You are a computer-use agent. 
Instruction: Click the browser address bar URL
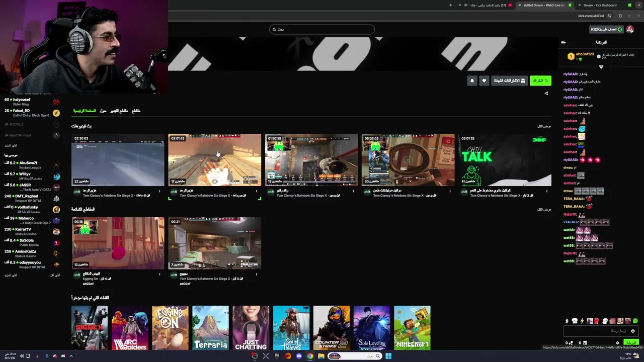coord(591,16)
